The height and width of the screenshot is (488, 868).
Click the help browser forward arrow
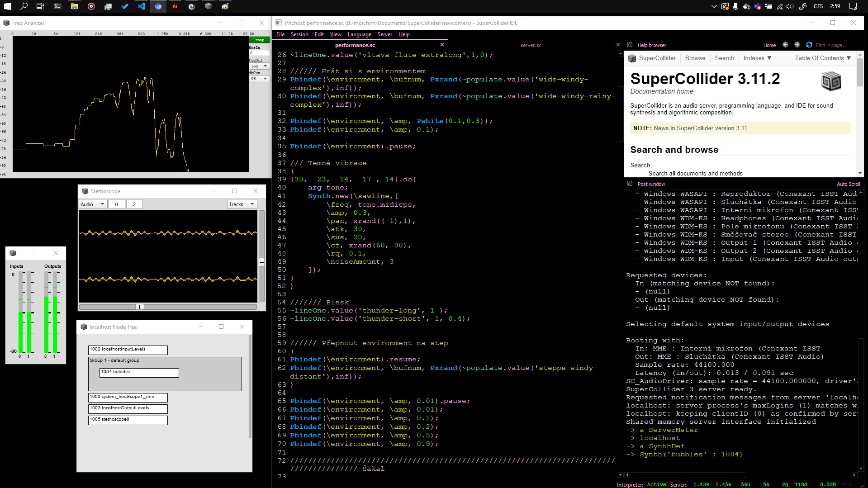pyautogui.click(x=797, y=45)
